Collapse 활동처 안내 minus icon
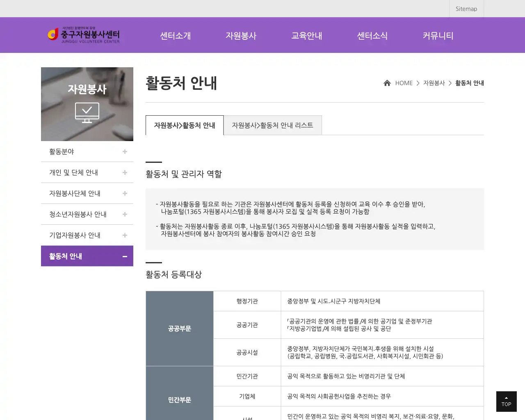The width and height of the screenshot is (525, 420). pyautogui.click(x=125, y=256)
